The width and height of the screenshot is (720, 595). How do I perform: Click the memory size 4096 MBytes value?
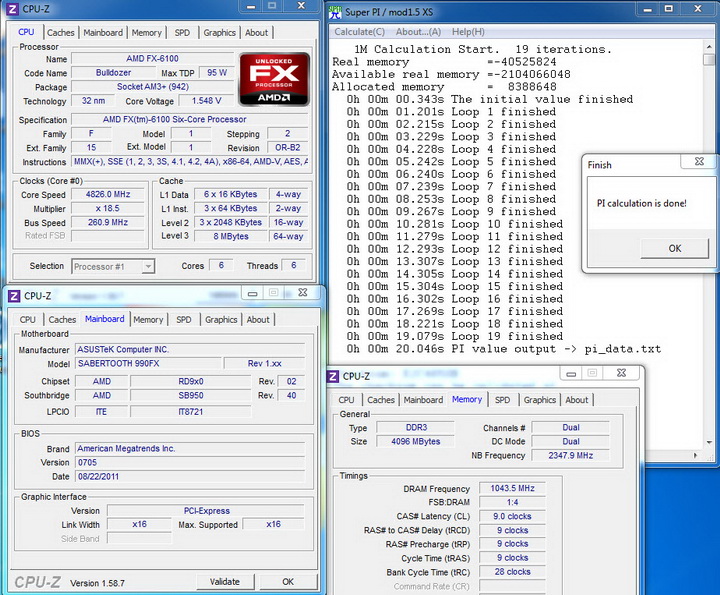pyautogui.click(x=416, y=442)
